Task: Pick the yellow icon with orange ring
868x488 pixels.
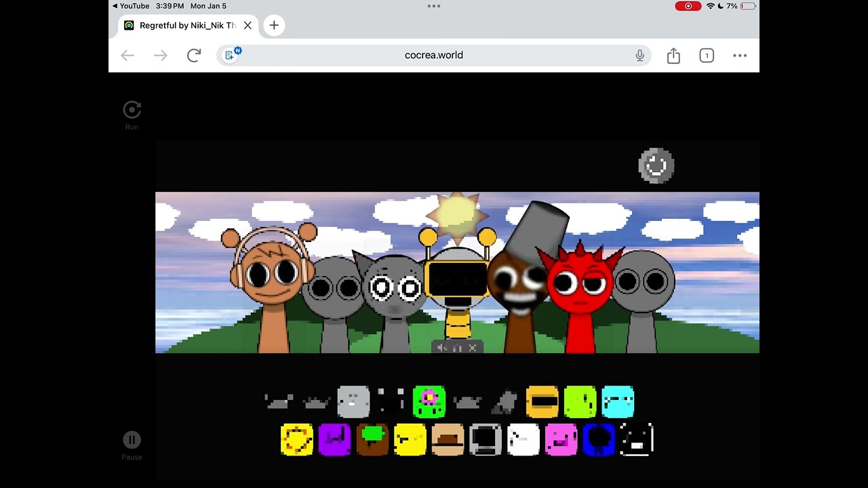Action: (297, 440)
